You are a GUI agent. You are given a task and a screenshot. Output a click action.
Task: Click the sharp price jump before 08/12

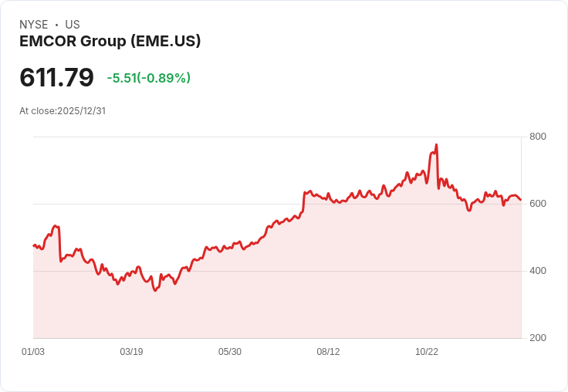[x=303, y=202]
